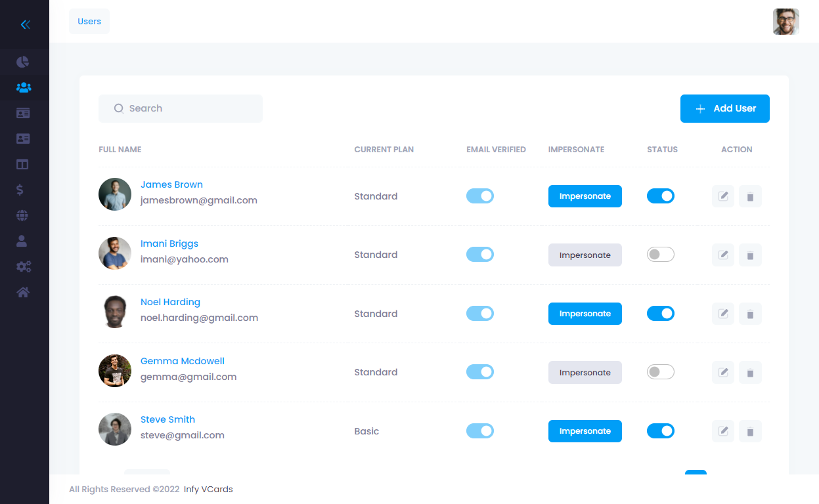Disable James Brown's status toggle
The width and height of the screenshot is (819, 504).
[660, 196]
